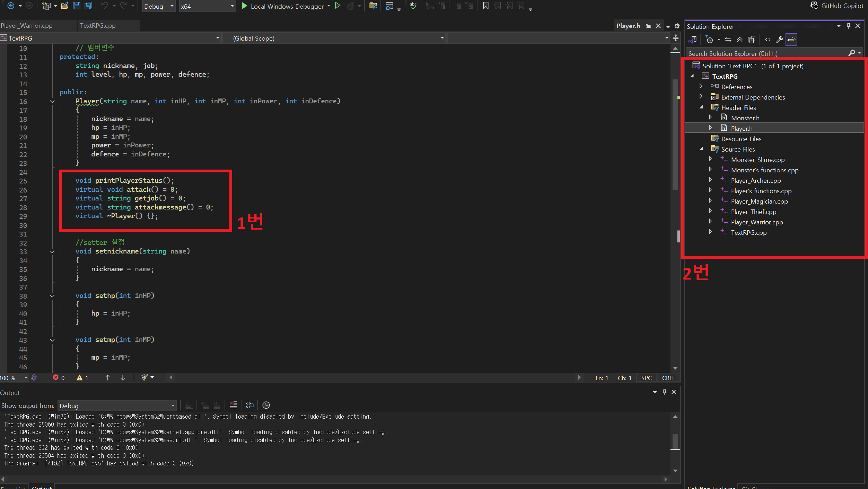Collapse All in Solution Explorer toolbar
868x489 pixels.
739,40
